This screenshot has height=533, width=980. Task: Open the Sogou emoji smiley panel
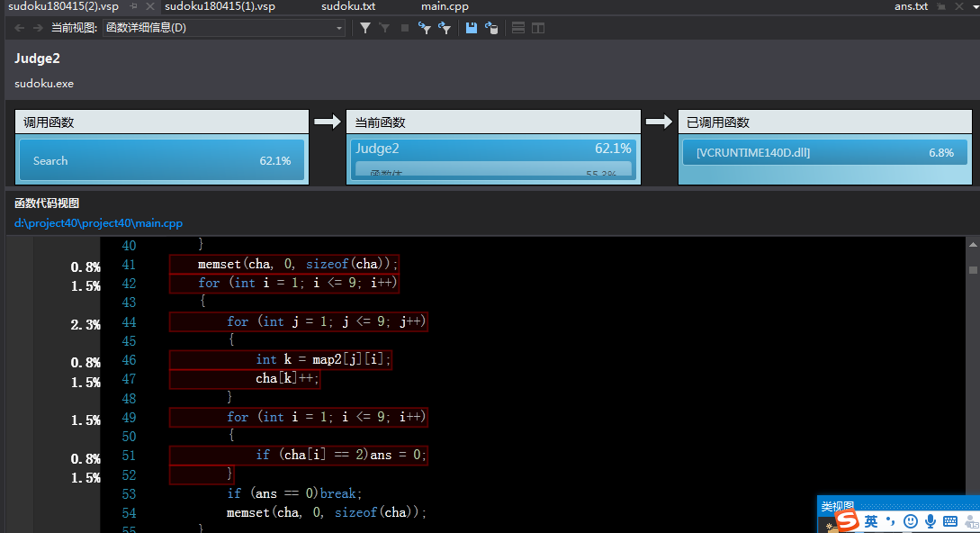click(911, 521)
